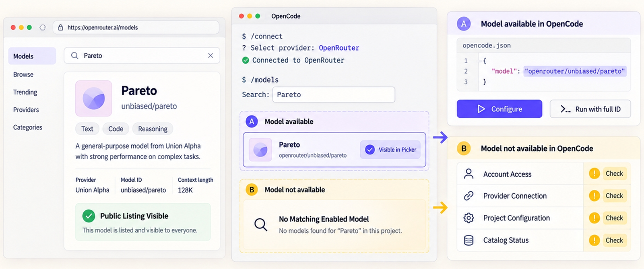Image resolution: width=644 pixels, height=269 pixels.
Task: Click the Check button for Catalog Status
Action: tap(614, 240)
